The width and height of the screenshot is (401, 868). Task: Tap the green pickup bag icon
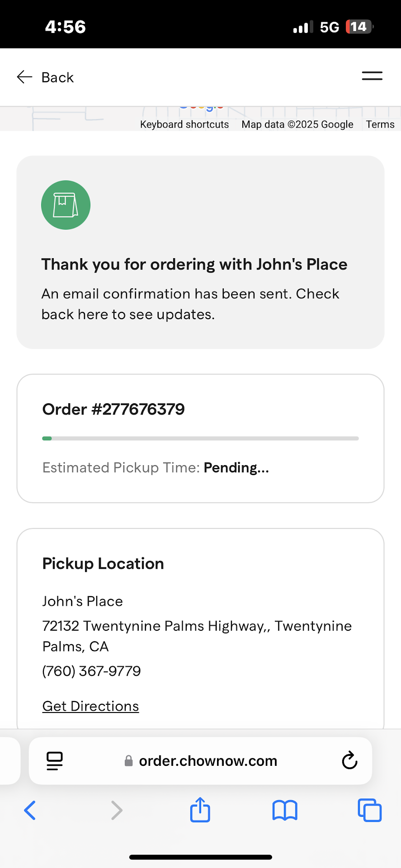coord(66,205)
